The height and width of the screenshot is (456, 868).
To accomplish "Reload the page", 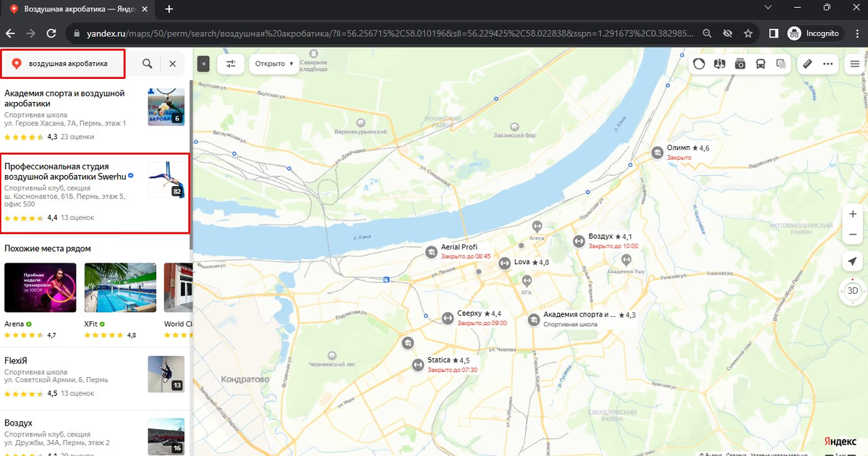I will pos(51,33).
